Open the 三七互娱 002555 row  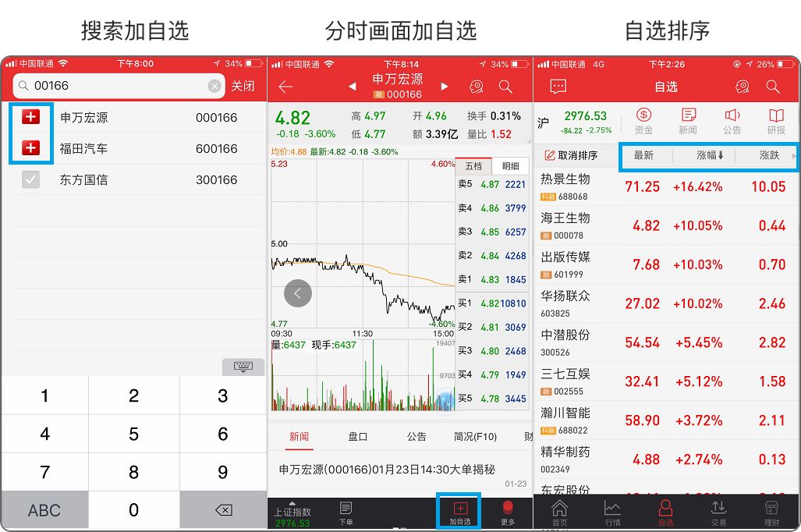click(666, 381)
